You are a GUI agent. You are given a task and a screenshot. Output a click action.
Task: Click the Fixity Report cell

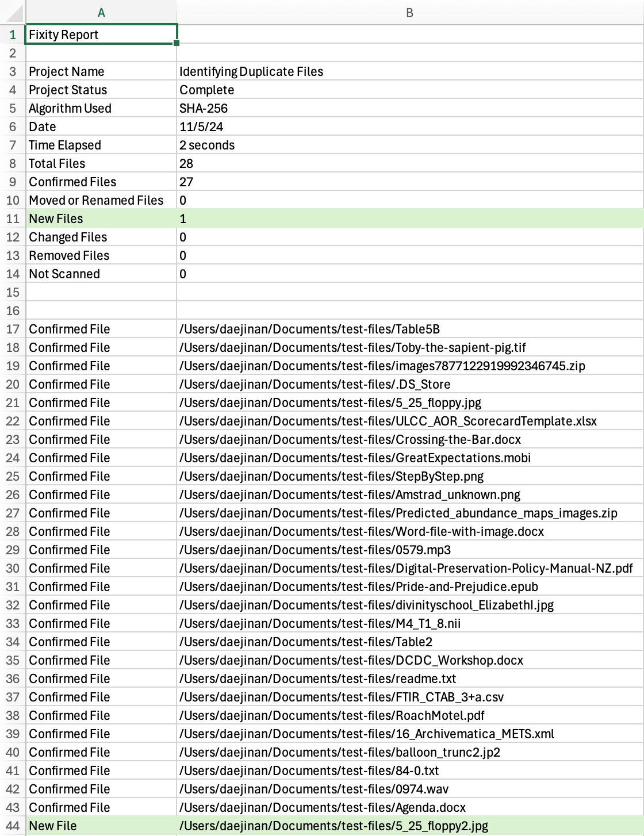click(x=101, y=34)
